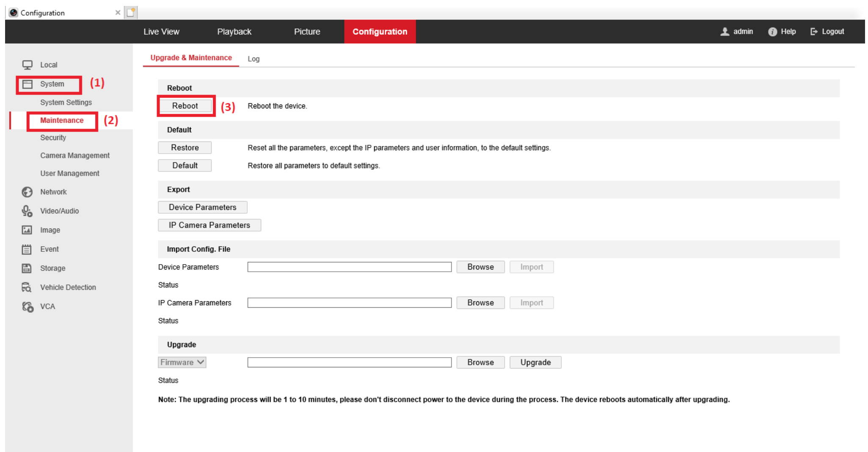The height and width of the screenshot is (452, 868).
Task: Click the Logout link text
Action: 833,32
